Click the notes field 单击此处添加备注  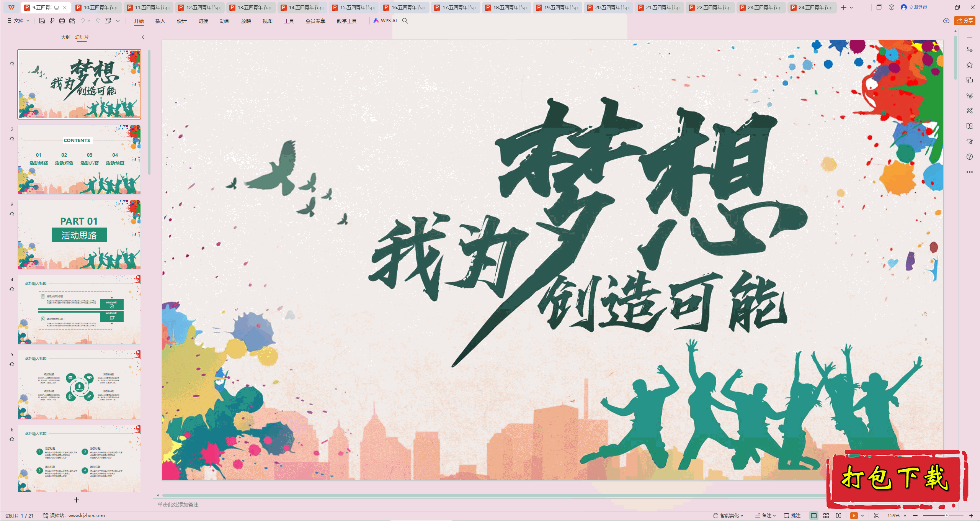178,505
